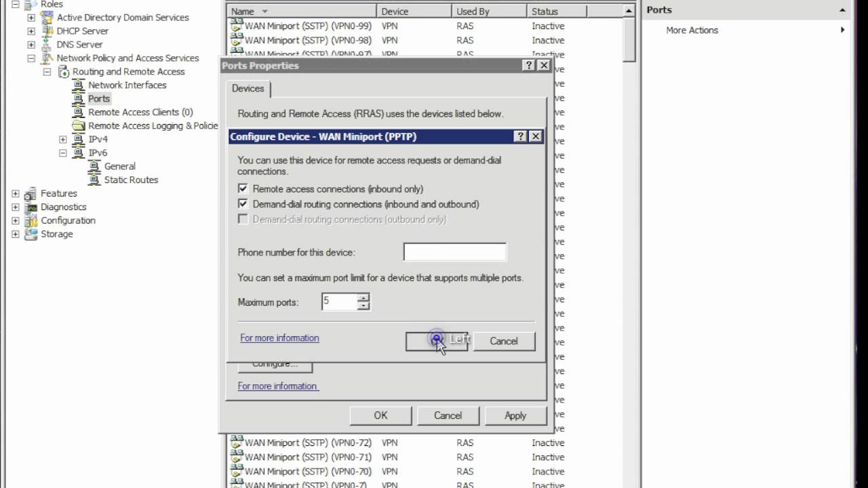Click OK in Ports Properties dialog

(x=380, y=415)
